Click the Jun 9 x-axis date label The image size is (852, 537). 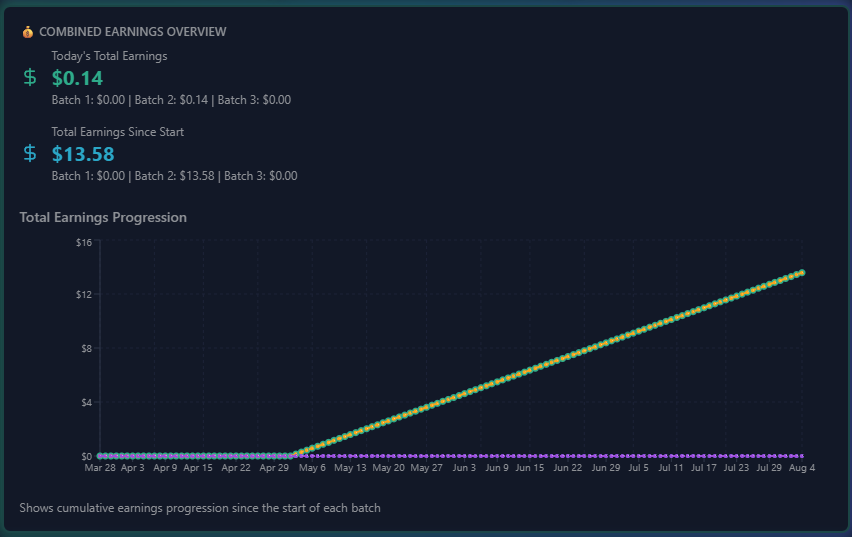click(x=497, y=467)
